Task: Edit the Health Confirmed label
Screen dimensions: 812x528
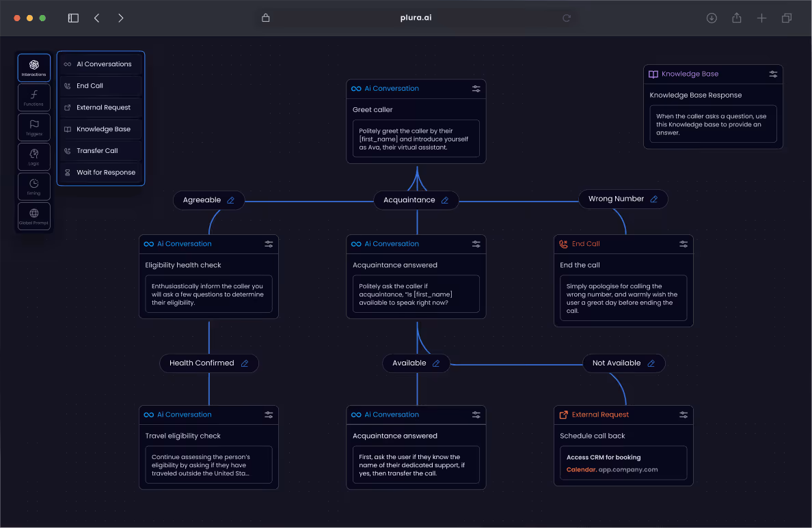Action: tap(246, 363)
